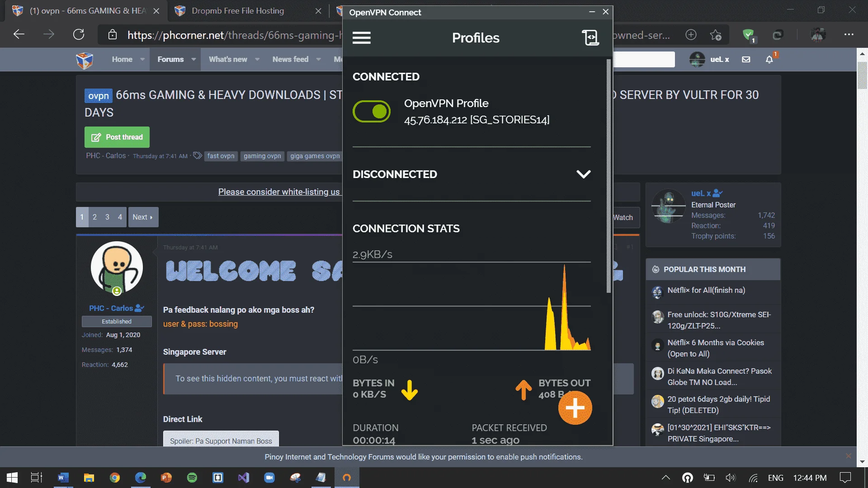Image resolution: width=868 pixels, height=488 pixels.
Task: Click the add to collections plus icon
Action: [x=691, y=35]
